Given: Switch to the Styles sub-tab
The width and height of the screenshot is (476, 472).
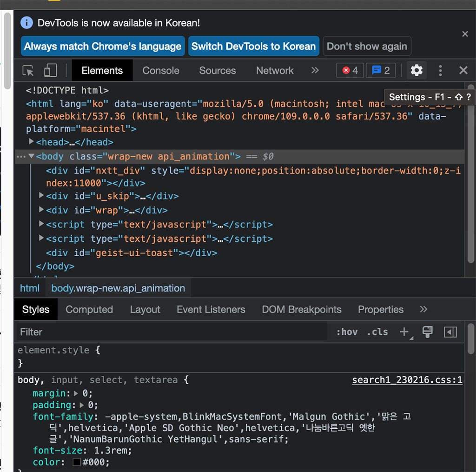Looking at the screenshot, I should tap(36, 309).
